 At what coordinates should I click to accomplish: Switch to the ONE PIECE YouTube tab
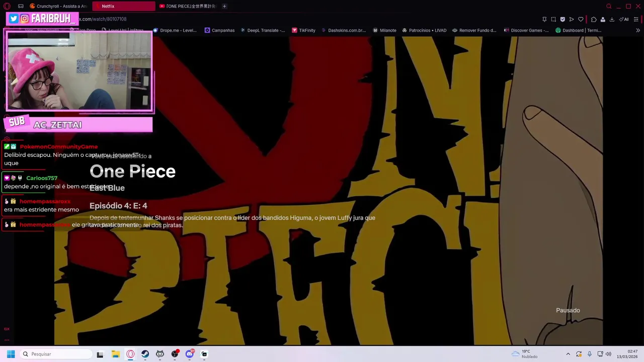coord(187,6)
